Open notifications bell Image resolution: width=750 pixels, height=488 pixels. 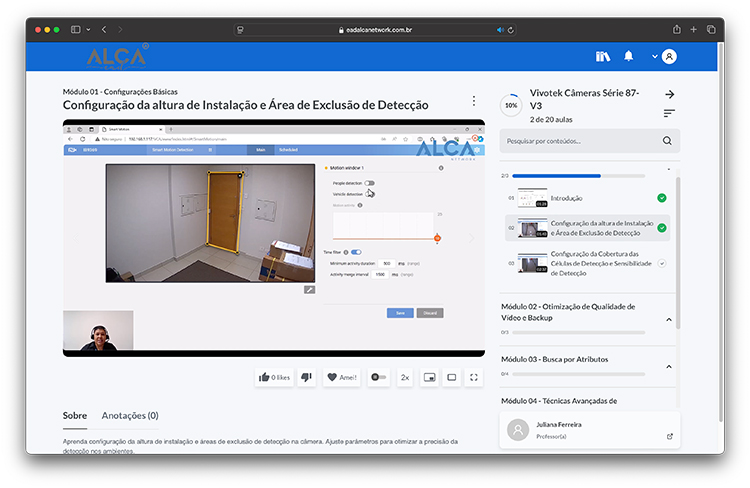click(x=629, y=56)
